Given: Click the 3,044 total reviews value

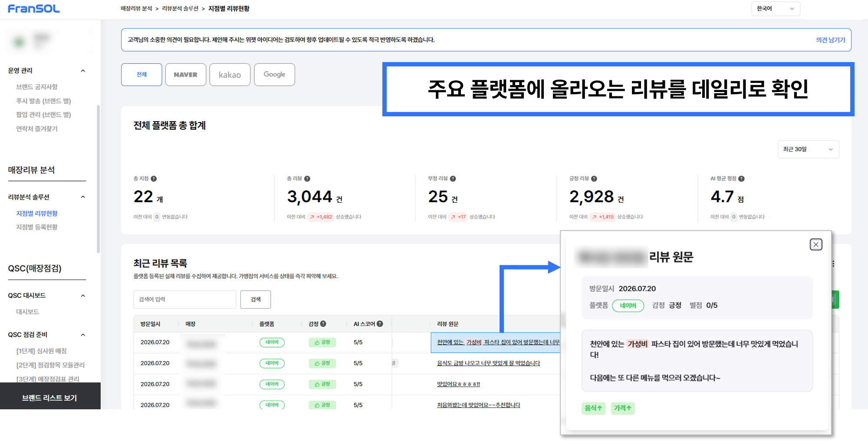Looking at the screenshot, I should [x=310, y=197].
